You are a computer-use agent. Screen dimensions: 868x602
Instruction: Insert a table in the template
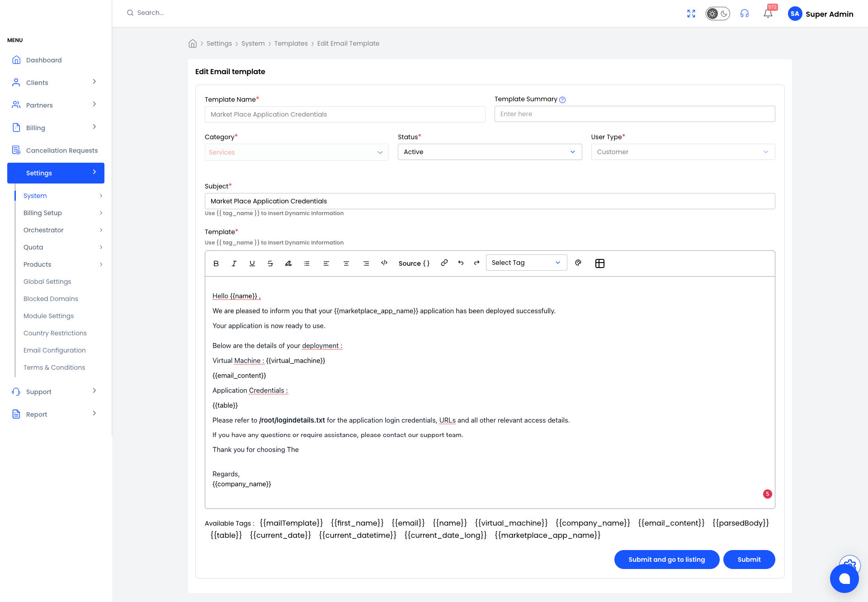600,263
